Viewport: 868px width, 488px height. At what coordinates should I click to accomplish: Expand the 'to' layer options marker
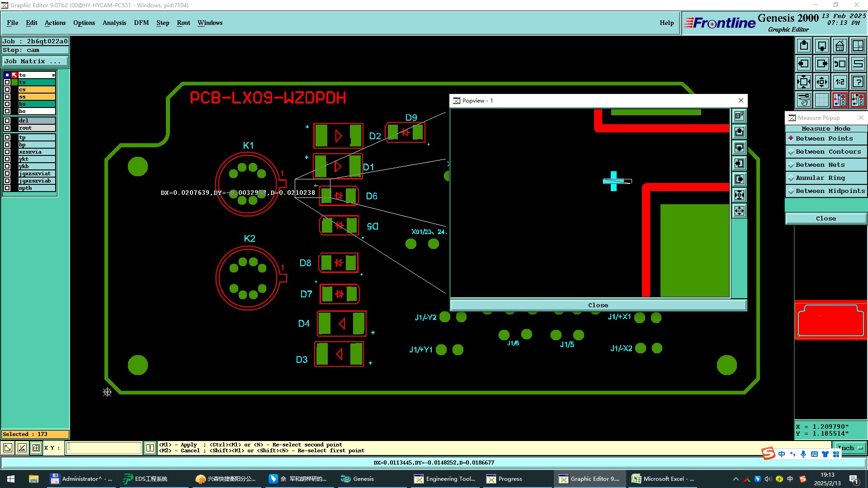pyautogui.click(x=53, y=75)
